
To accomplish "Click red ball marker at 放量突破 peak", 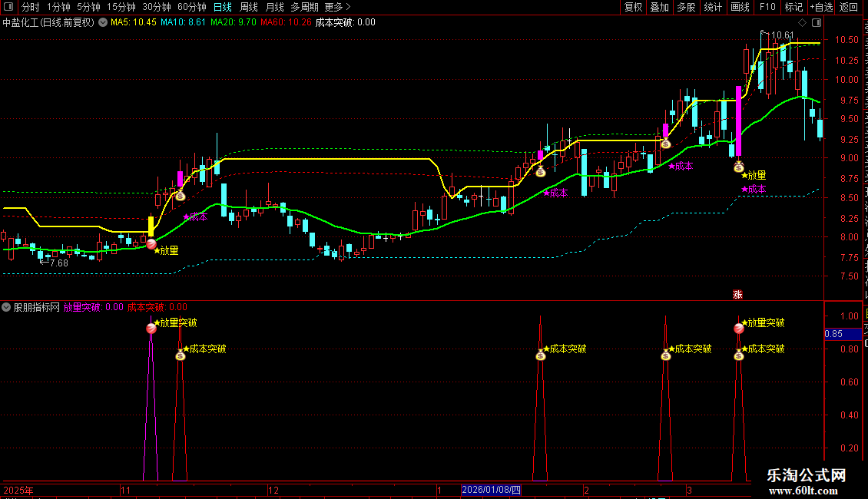I will pos(151,329).
